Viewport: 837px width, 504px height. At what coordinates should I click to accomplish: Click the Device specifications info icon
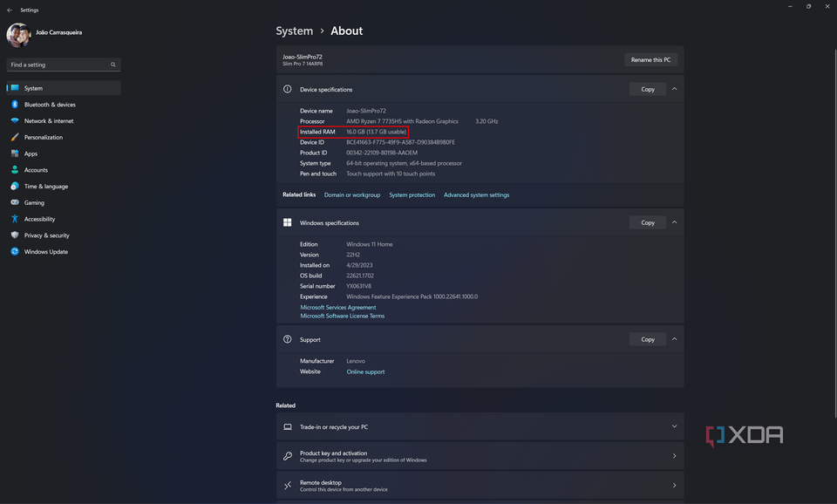(x=287, y=89)
